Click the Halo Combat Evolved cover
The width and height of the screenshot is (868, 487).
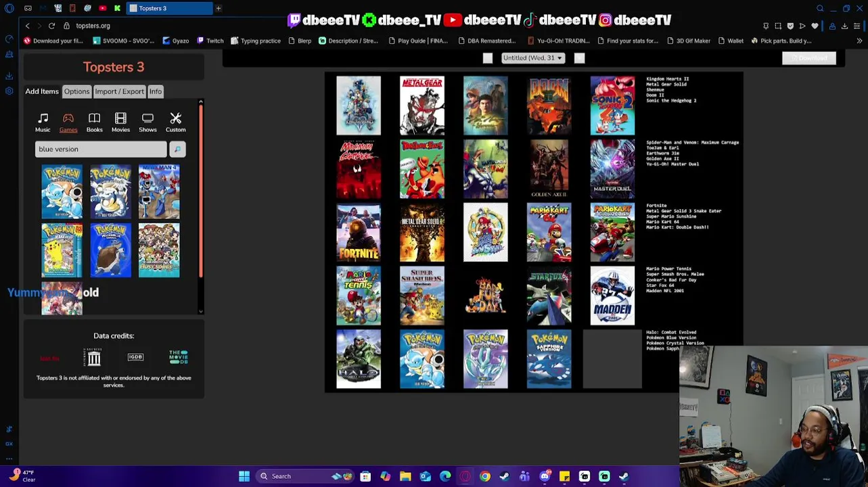(359, 359)
